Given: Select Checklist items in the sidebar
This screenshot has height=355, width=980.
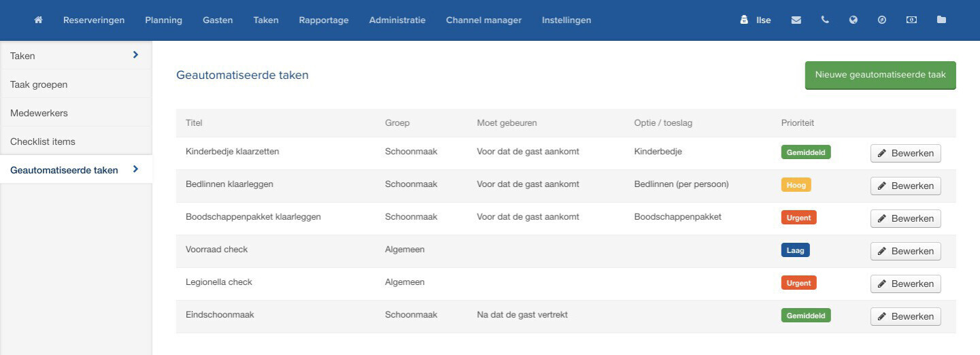Looking at the screenshot, I should tap(43, 141).
